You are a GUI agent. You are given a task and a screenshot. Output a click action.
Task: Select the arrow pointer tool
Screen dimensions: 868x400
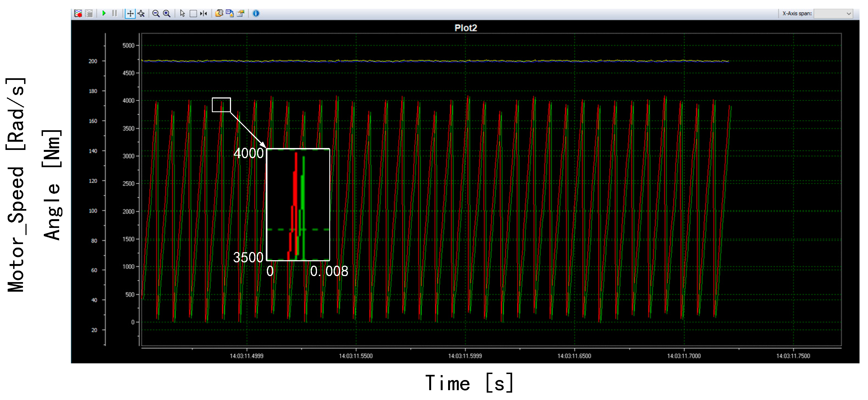[x=182, y=13]
